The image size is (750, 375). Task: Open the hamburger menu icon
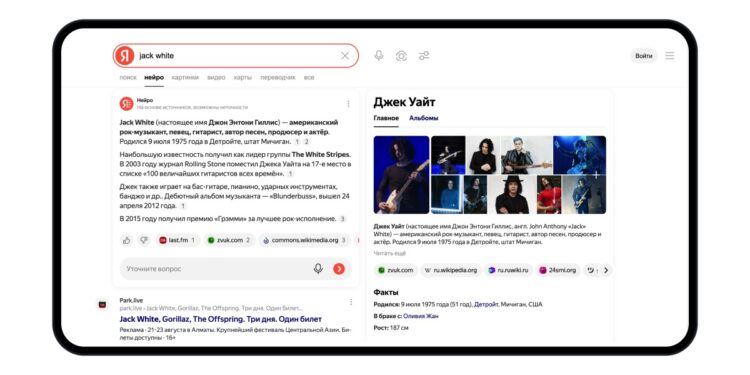click(670, 55)
